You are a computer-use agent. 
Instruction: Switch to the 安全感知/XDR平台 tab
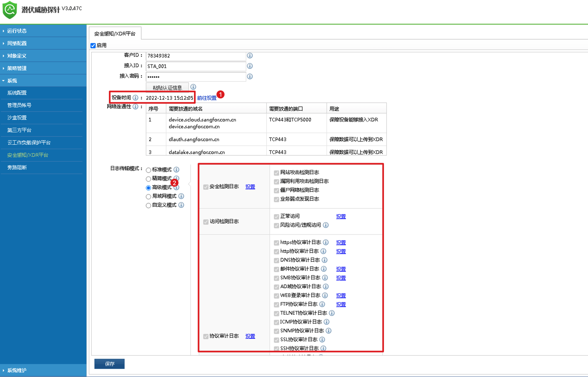[115, 34]
